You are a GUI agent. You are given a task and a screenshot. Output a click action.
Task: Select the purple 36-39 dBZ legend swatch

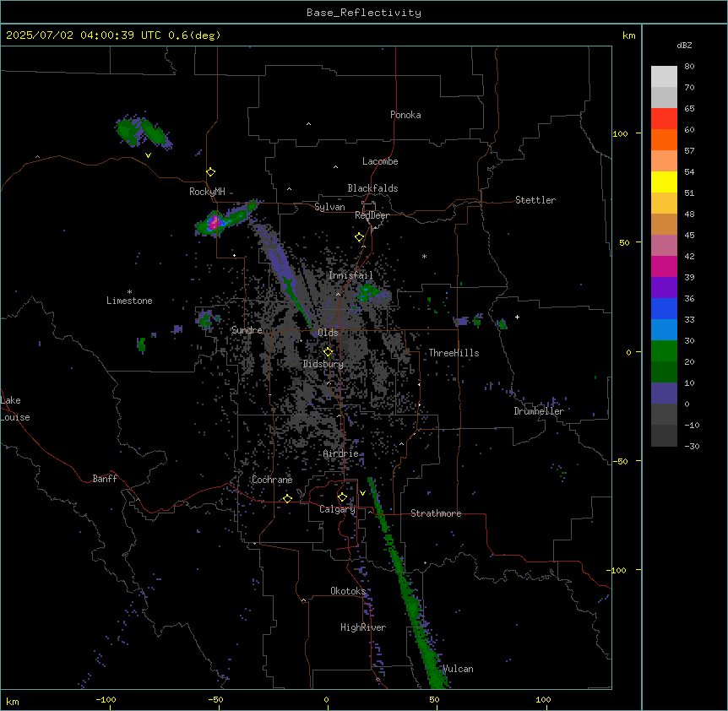coord(664,288)
